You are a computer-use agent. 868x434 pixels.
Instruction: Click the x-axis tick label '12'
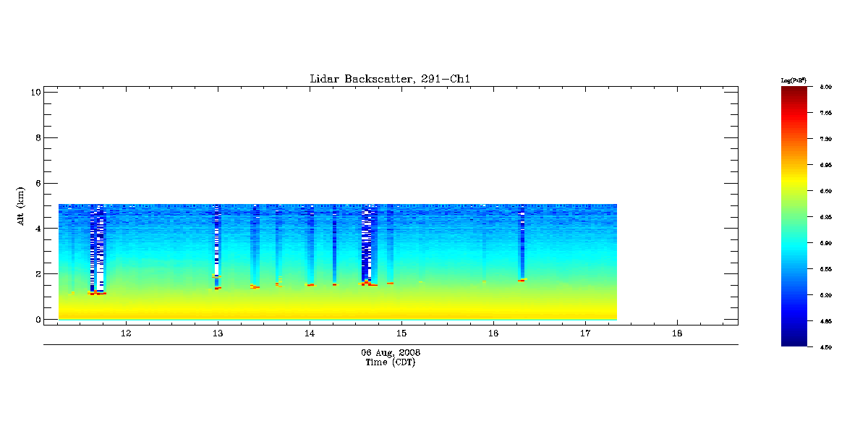126,333
